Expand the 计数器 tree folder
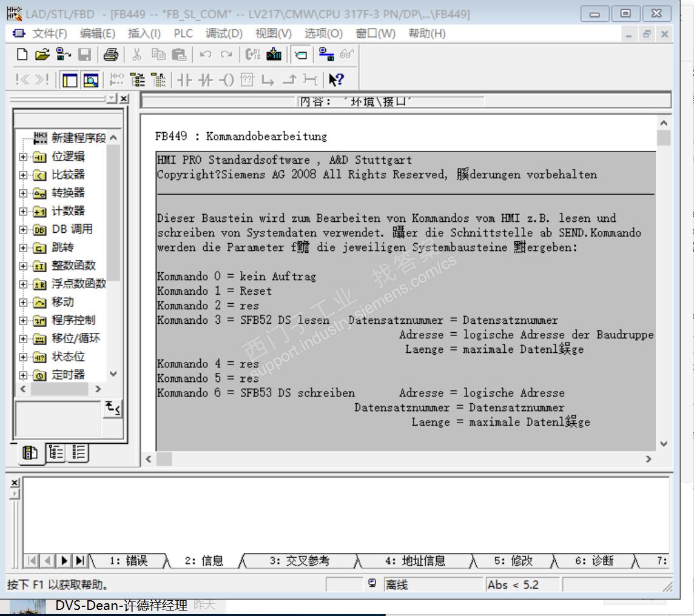The image size is (694, 616). 23,212
